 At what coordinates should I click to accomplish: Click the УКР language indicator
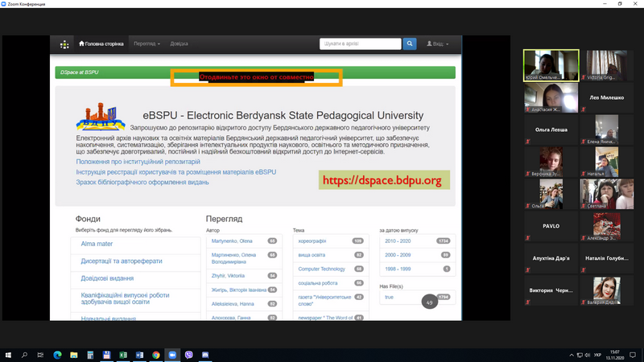tap(597, 355)
